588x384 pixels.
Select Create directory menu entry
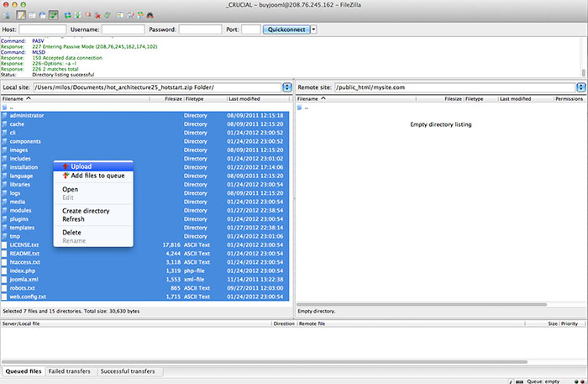pos(93,211)
